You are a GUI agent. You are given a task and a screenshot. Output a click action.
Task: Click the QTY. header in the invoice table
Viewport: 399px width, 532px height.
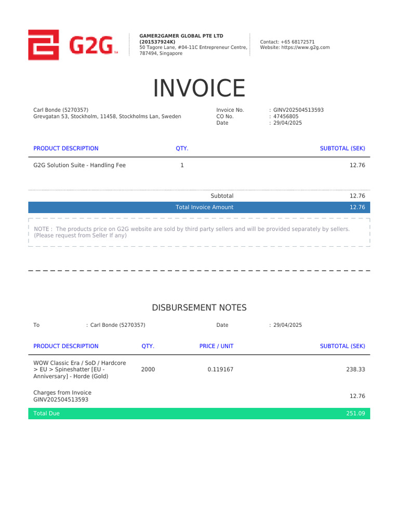pos(182,148)
